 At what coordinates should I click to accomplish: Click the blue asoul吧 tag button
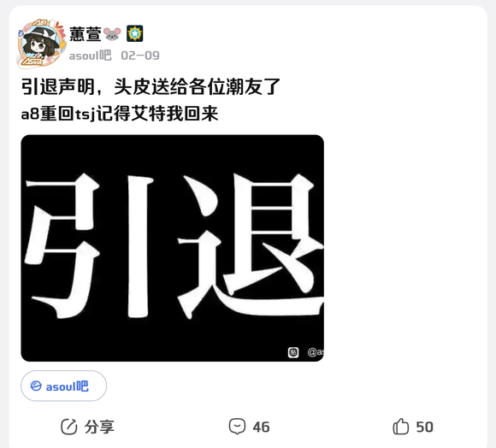[x=63, y=386]
